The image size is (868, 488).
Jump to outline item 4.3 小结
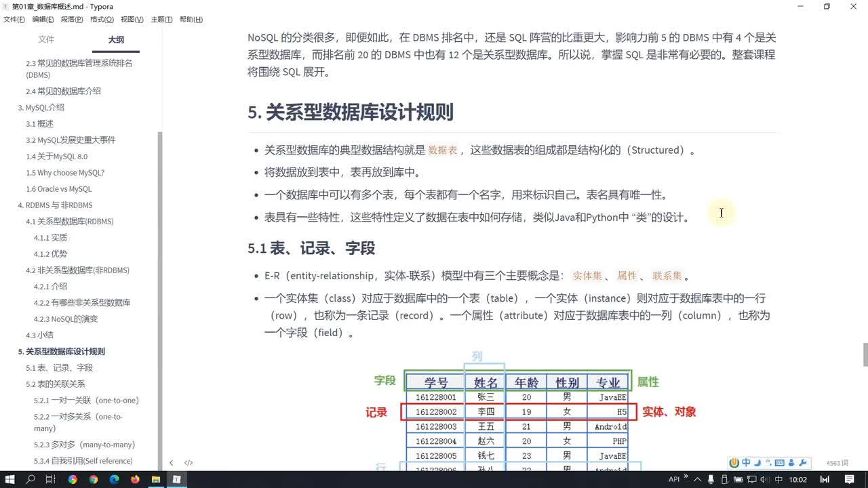coord(39,335)
